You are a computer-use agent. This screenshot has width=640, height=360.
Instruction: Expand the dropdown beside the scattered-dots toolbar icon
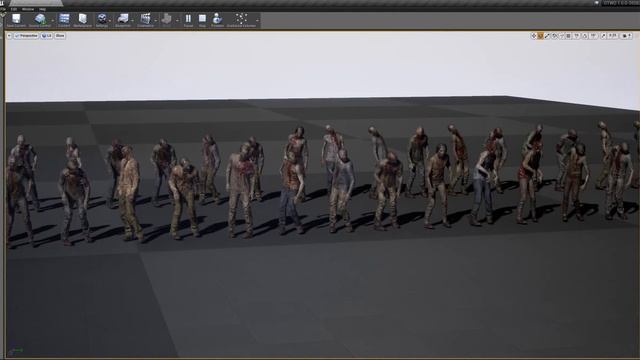coord(258,20)
